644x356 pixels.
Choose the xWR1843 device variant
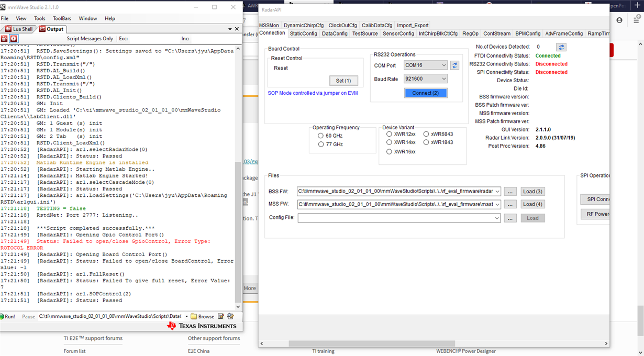click(x=426, y=142)
